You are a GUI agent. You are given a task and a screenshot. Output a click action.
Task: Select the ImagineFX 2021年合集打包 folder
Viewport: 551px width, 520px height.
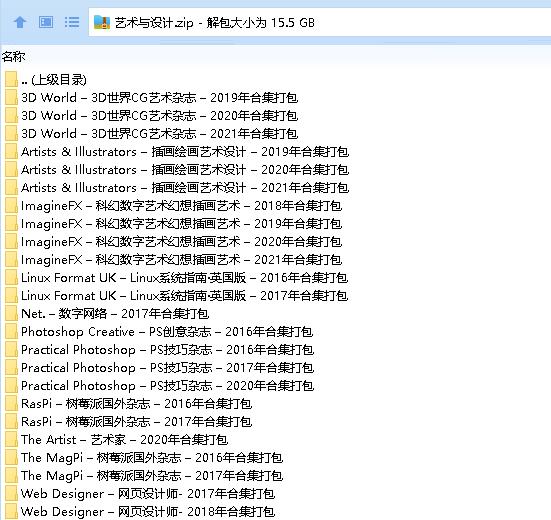click(x=181, y=260)
